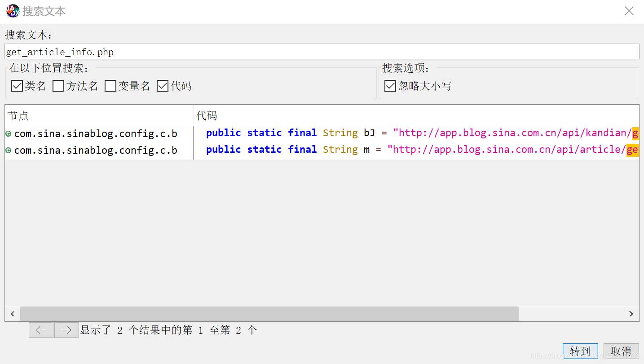The width and height of the screenshot is (644, 364).
Task: Click the 取消 button
Action: (621, 351)
